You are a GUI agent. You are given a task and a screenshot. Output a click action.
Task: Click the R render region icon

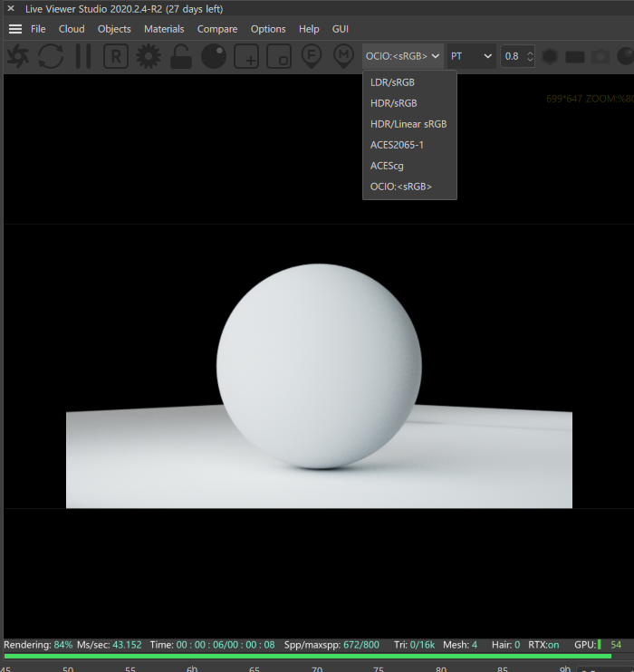pyautogui.click(x=116, y=56)
